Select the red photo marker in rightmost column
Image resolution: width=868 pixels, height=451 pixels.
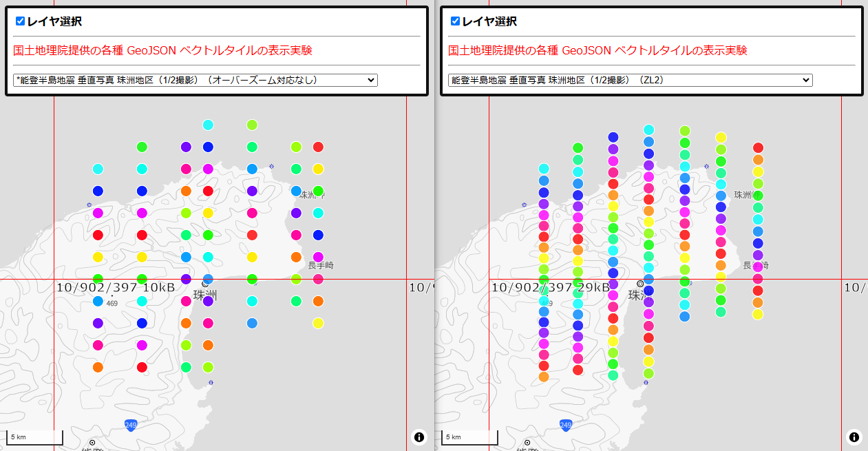point(757,146)
